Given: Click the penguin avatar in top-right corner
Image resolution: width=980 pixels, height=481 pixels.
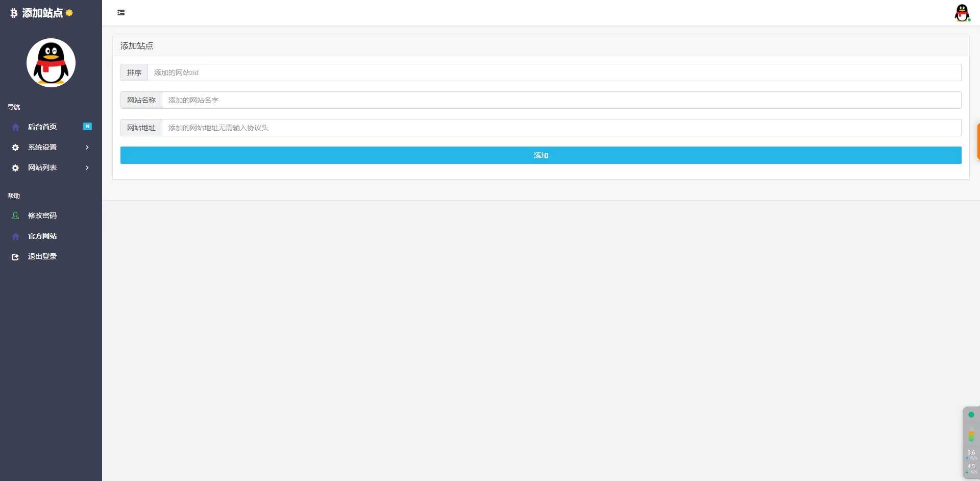Looking at the screenshot, I should [962, 13].
